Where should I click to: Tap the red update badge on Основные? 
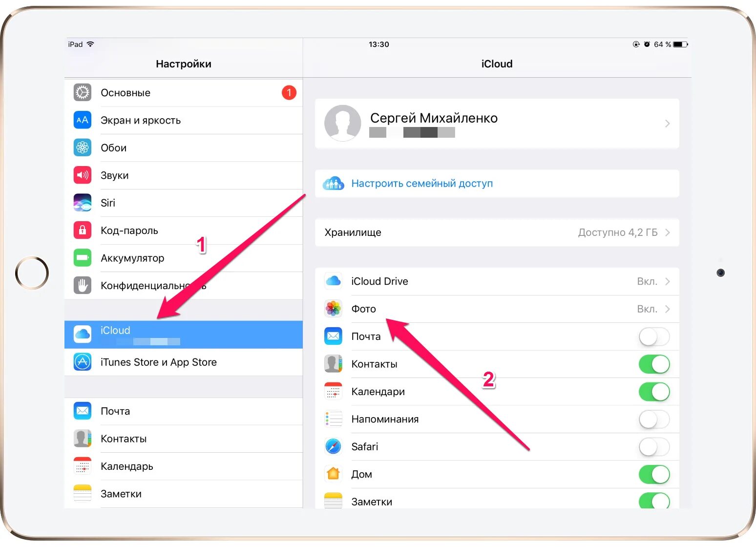pyautogui.click(x=289, y=92)
